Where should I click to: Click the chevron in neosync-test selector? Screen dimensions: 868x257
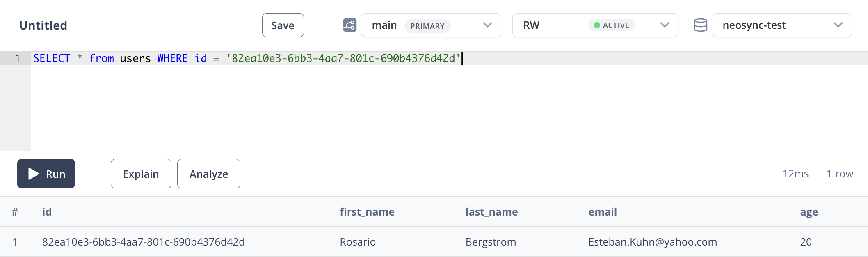tap(838, 25)
